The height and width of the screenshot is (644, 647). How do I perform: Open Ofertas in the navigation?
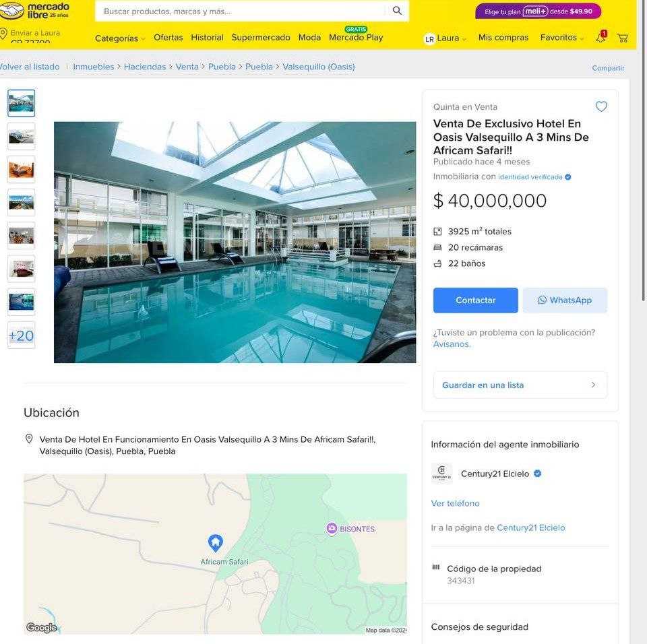coord(168,38)
